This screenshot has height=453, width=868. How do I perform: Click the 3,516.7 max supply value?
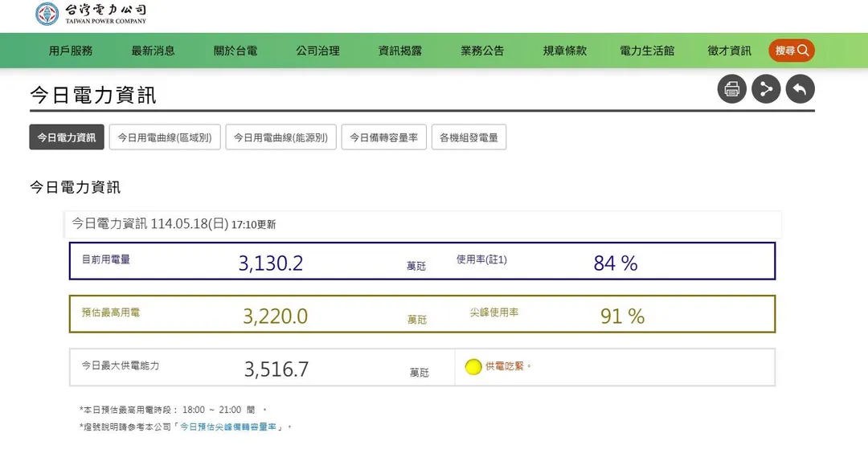click(276, 369)
